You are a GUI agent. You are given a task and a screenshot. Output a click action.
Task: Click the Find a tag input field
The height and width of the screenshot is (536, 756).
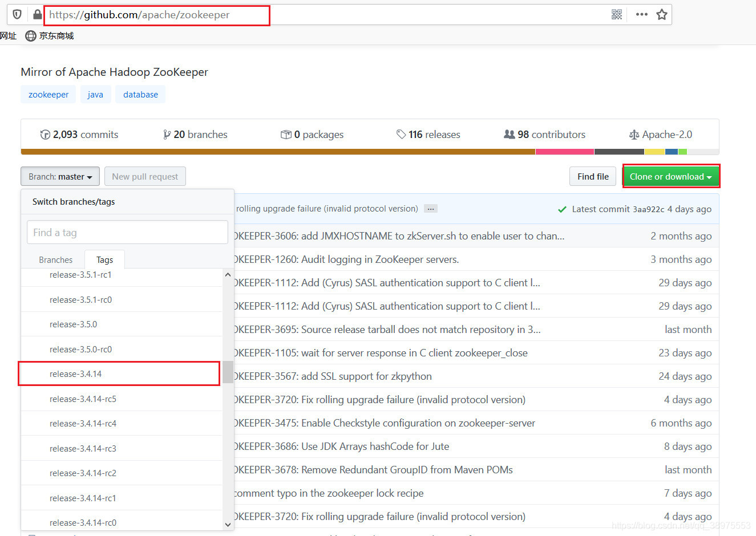(127, 232)
